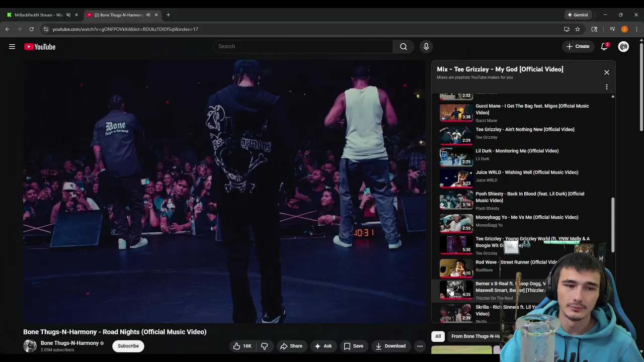644x362 pixels.
Task: Like the Road Nights video
Action: [x=242, y=346]
